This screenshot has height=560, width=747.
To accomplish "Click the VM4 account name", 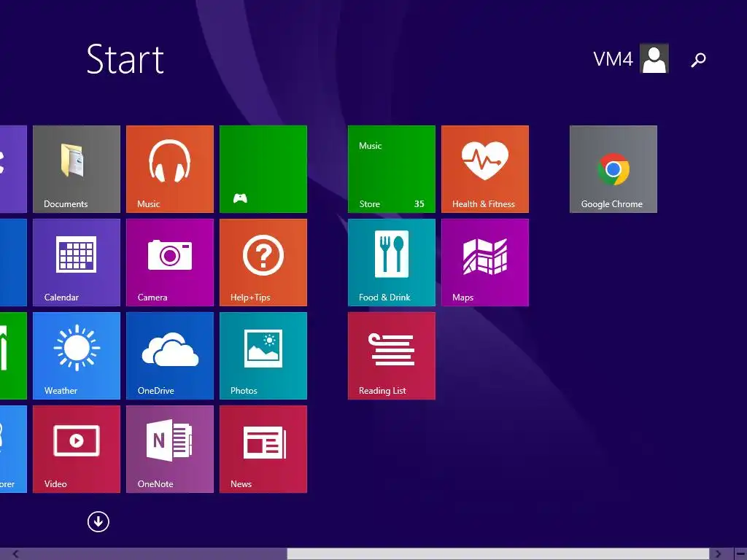I will point(613,59).
